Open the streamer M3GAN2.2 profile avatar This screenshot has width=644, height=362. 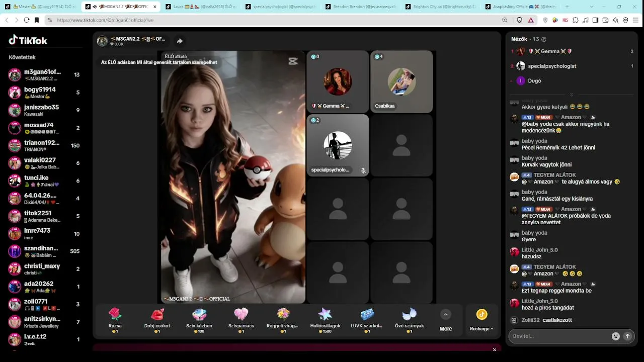tap(102, 41)
